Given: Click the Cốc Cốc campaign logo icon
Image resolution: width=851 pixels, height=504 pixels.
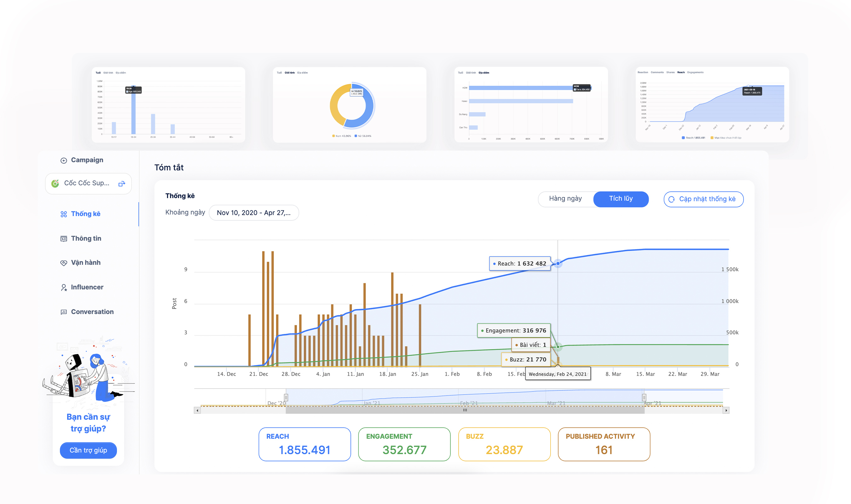Looking at the screenshot, I should (55, 183).
